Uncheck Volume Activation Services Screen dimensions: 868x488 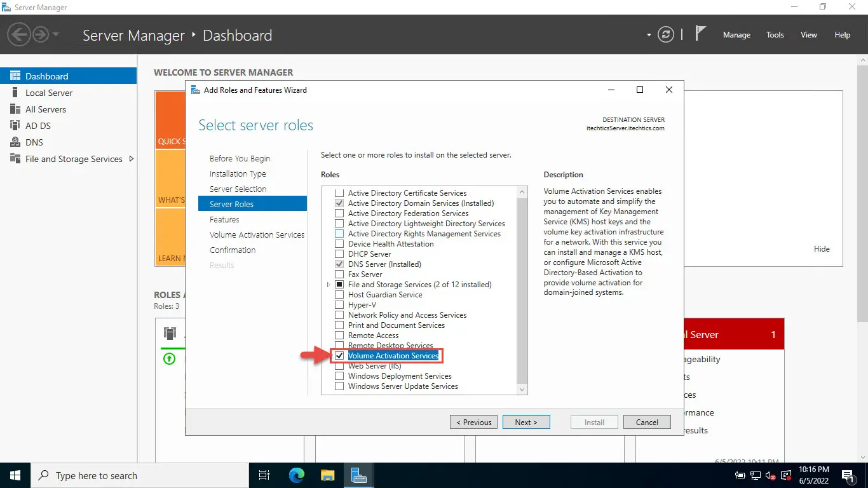pos(339,356)
